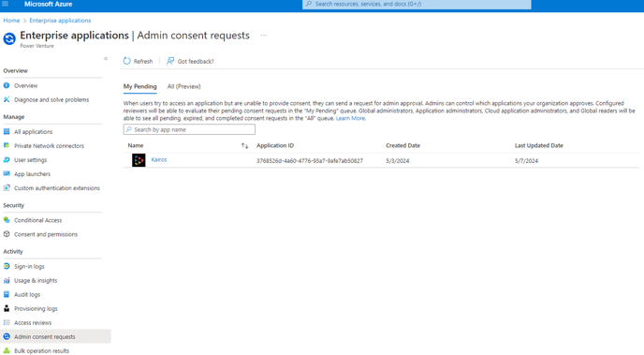Switch to the All (Preview) tab
This screenshot has width=644, height=355.
click(184, 86)
